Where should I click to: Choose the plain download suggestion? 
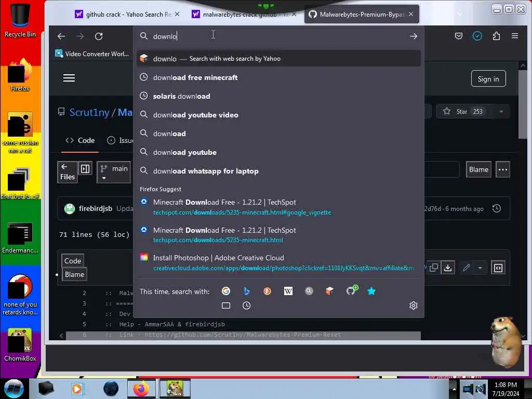[278, 134]
